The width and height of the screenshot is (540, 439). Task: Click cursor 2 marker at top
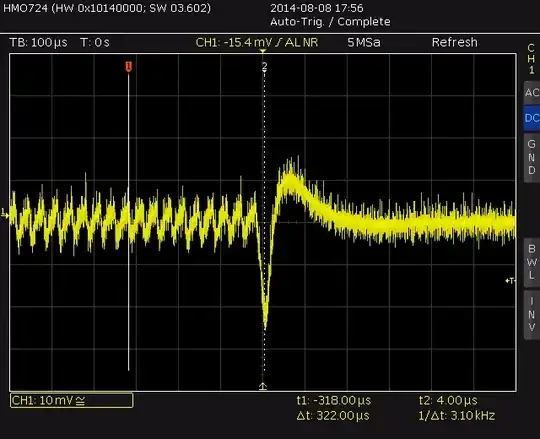(x=264, y=66)
